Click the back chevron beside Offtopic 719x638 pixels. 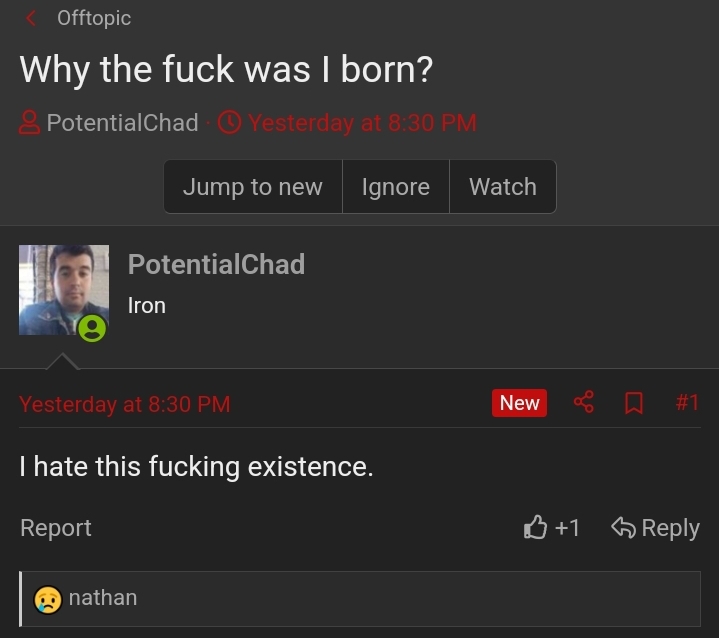coord(31,18)
